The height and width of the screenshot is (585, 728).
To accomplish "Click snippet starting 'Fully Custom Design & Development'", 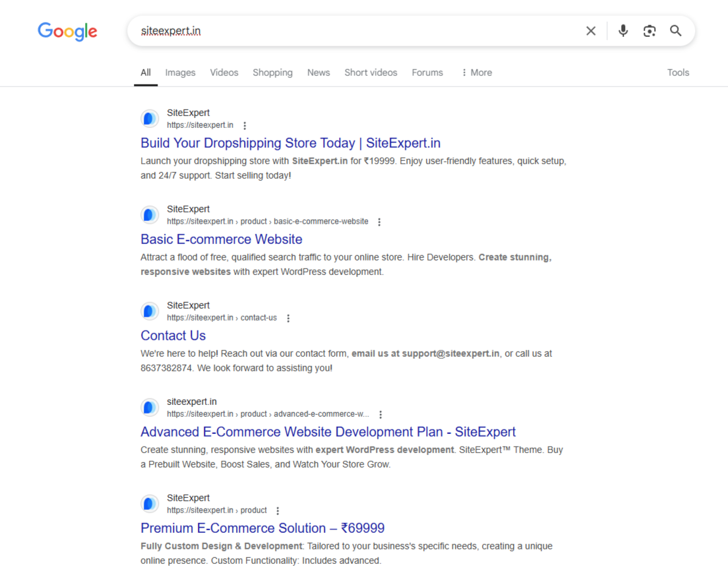I will click(346, 553).
